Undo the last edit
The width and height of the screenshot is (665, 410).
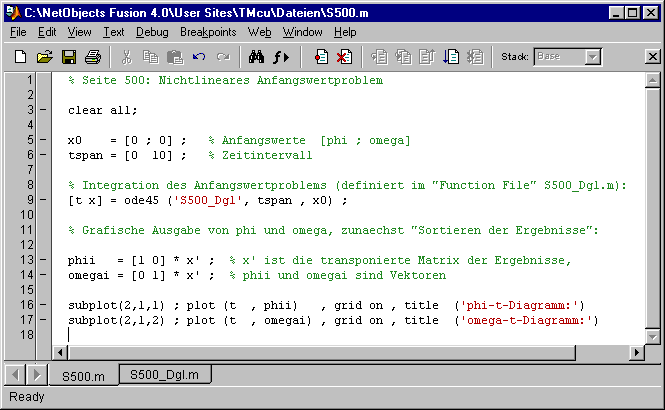(x=198, y=57)
